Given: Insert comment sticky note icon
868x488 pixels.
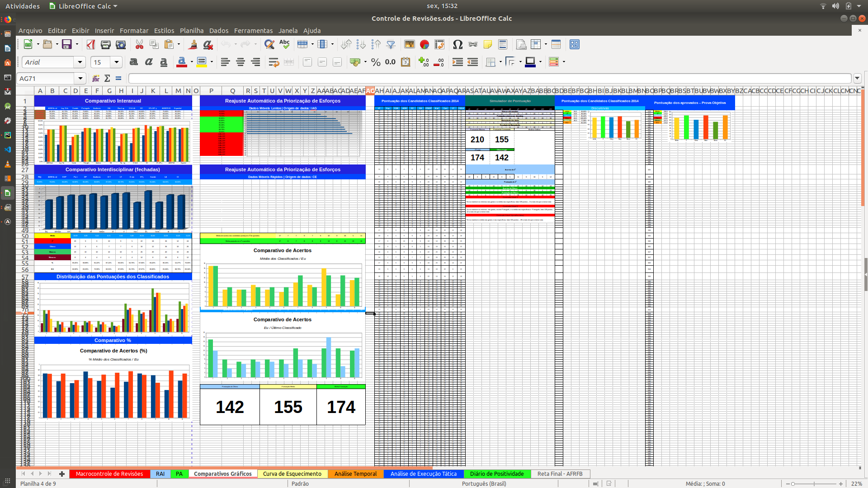Looking at the screenshot, I should [488, 44].
